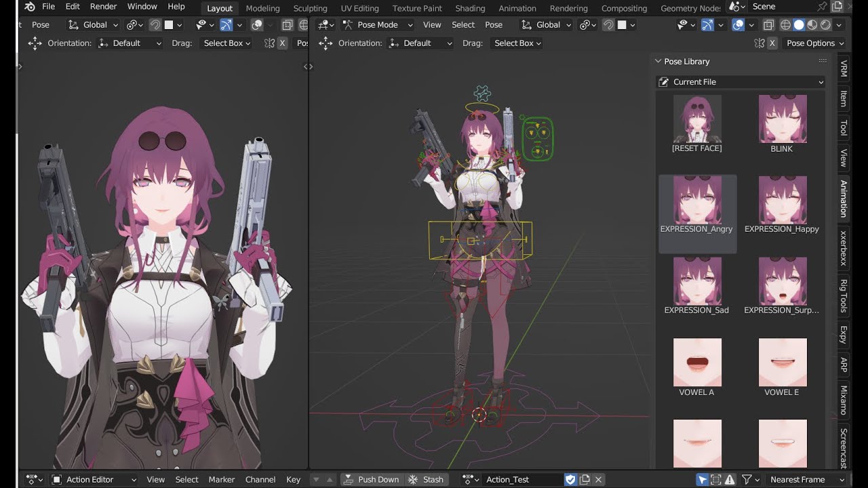Toggle X-ray in left viewport
The width and height of the screenshot is (868, 488).
click(x=287, y=25)
